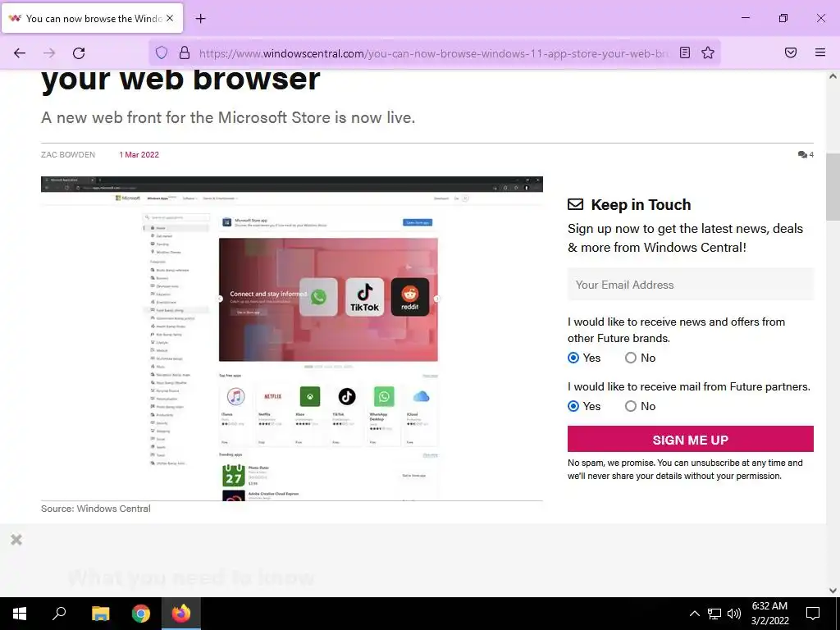Click the article subtitle text

pos(228,117)
